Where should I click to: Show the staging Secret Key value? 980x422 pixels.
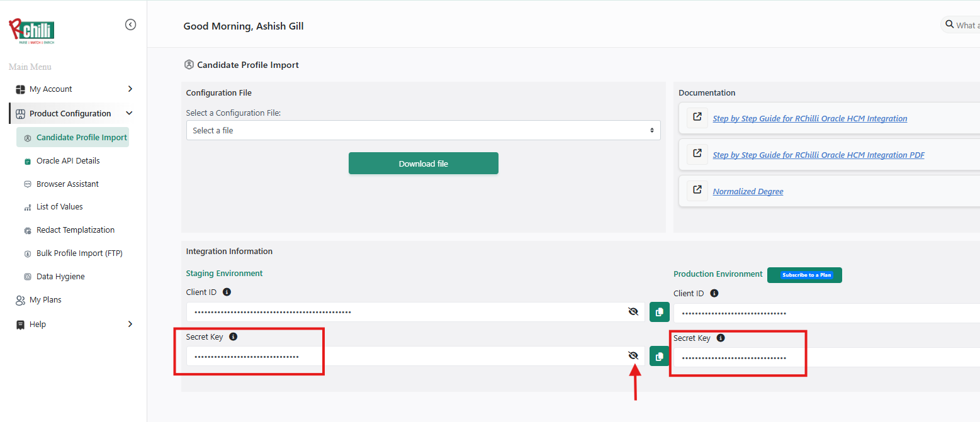[x=633, y=356]
